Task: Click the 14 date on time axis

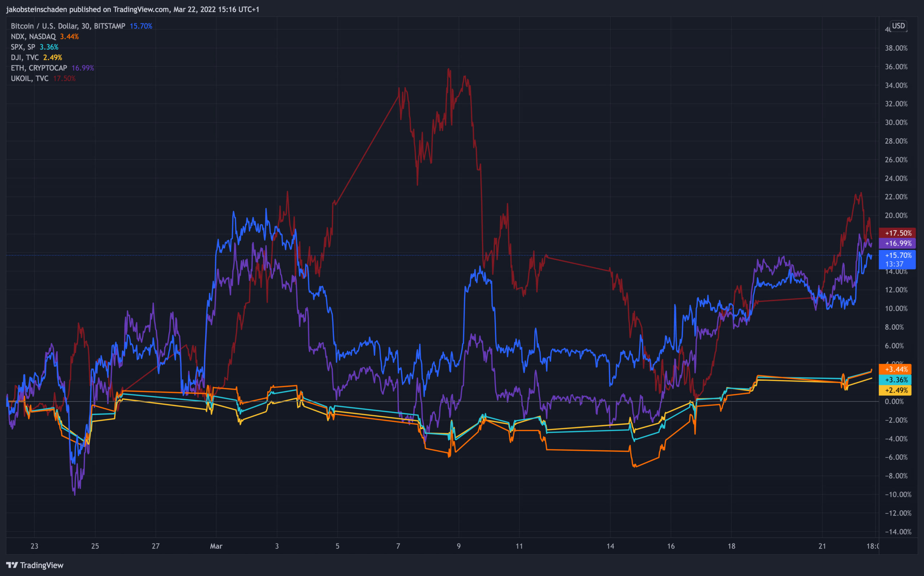Action: coord(610,546)
